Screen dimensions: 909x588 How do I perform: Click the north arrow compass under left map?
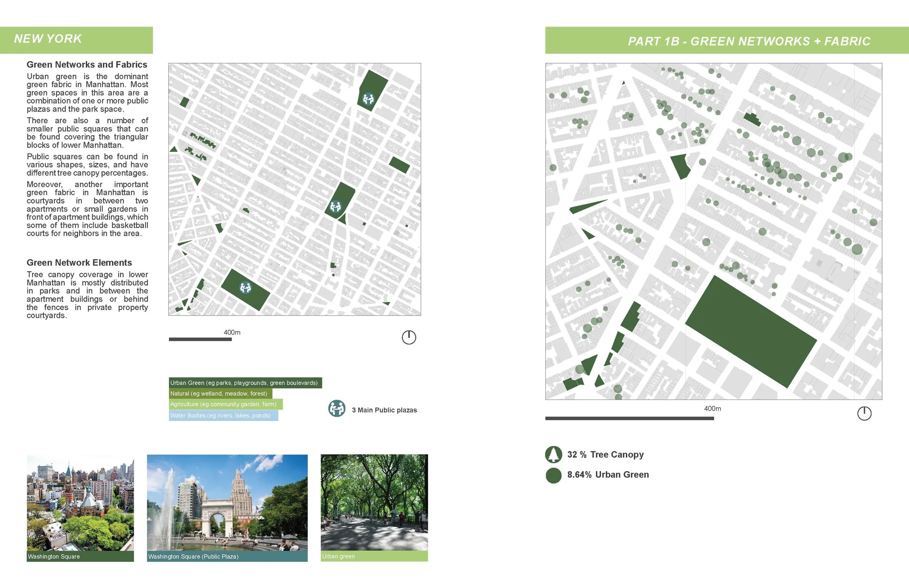tap(409, 337)
